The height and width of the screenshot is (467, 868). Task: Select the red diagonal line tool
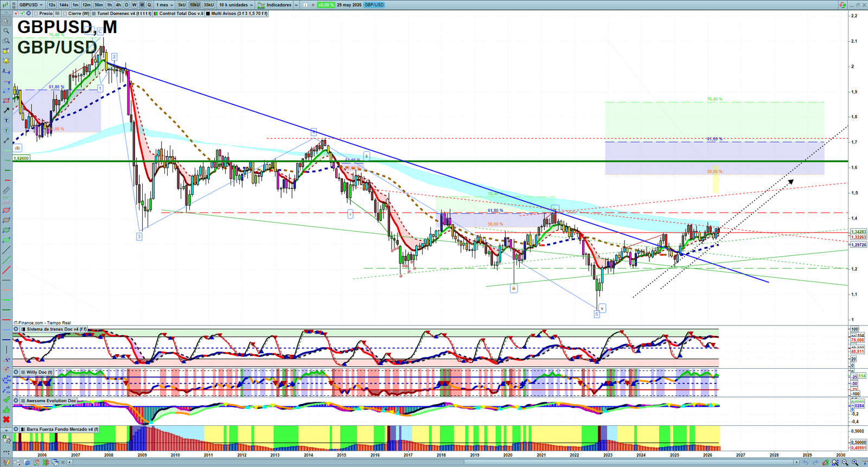coord(6,270)
